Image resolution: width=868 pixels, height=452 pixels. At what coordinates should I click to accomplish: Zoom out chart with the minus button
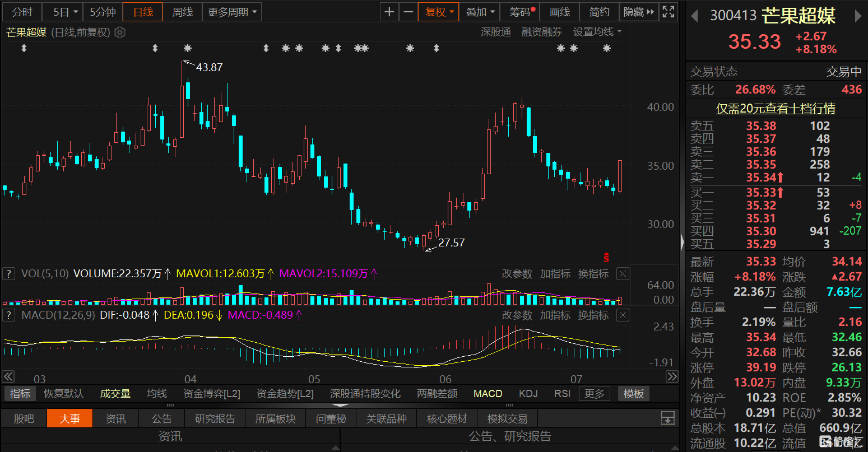point(409,12)
